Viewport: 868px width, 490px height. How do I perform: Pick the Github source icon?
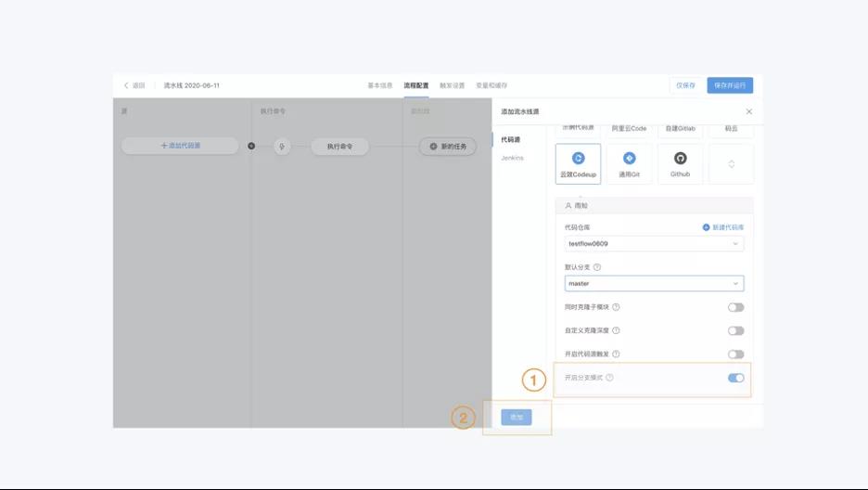coord(681,159)
